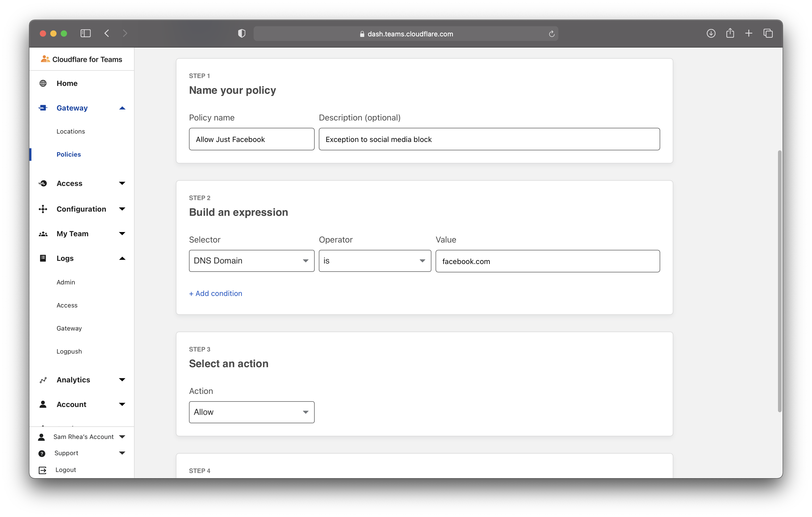Open the Allow action dropdown
The width and height of the screenshot is (812, 517).
tap(252, 412)
